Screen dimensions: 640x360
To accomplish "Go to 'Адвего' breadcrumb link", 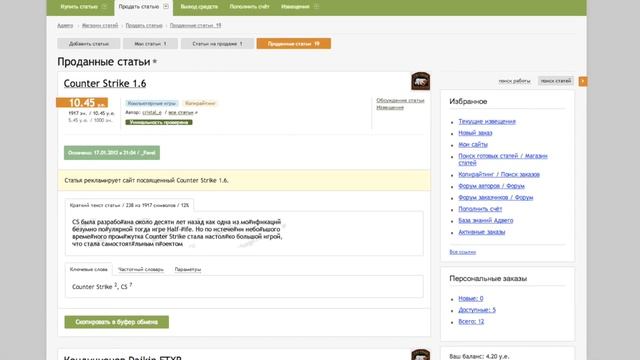I will point(65,25).
